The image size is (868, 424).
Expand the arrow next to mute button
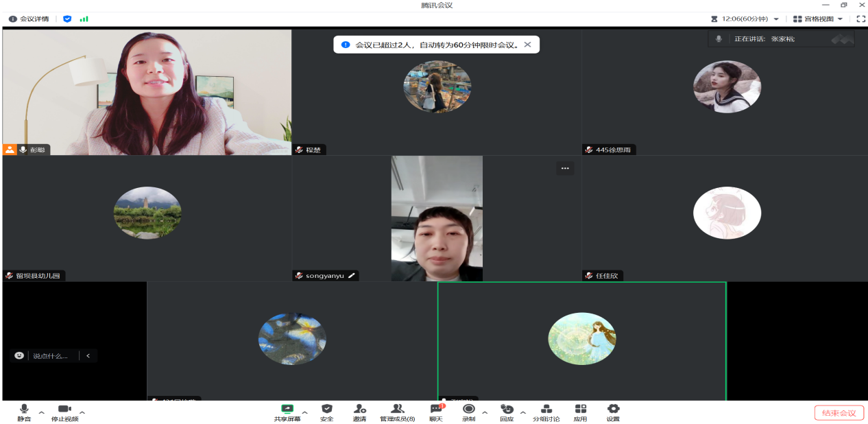pyautogui.click(x=41, y=412)
